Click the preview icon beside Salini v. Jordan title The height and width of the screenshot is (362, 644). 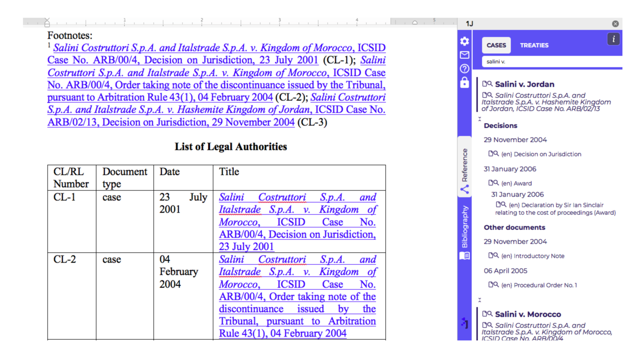pos(487,84)
